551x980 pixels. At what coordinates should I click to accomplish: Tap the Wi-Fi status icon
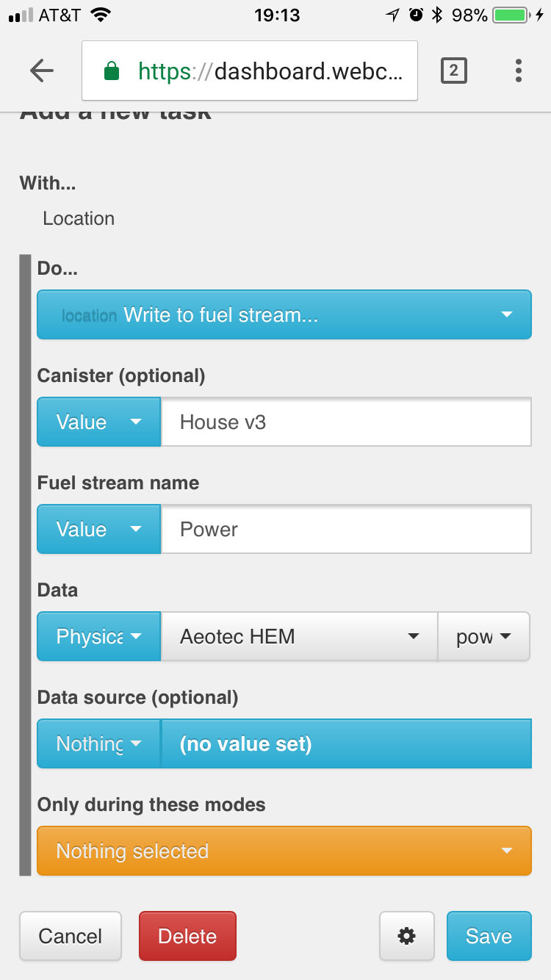(101, 15)
